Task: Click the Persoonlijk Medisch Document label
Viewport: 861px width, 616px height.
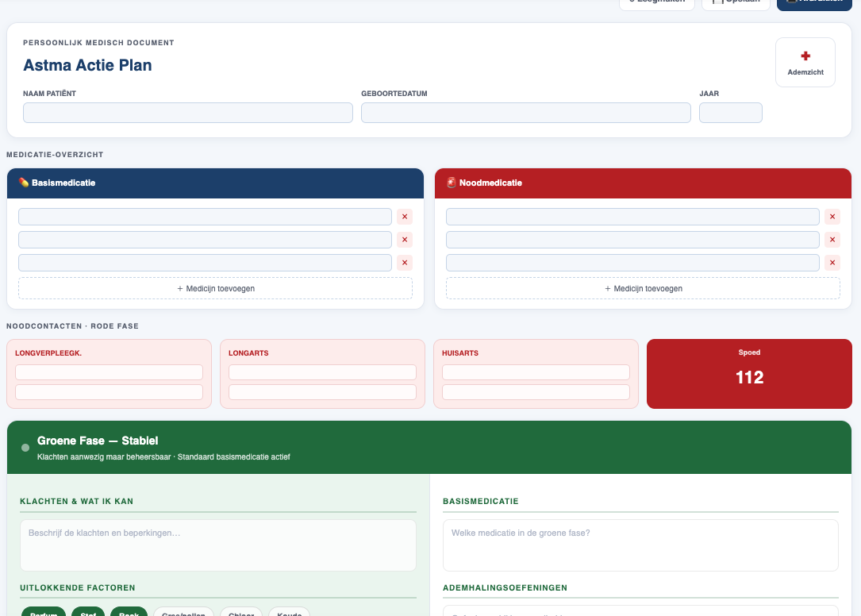Action: 99,42
